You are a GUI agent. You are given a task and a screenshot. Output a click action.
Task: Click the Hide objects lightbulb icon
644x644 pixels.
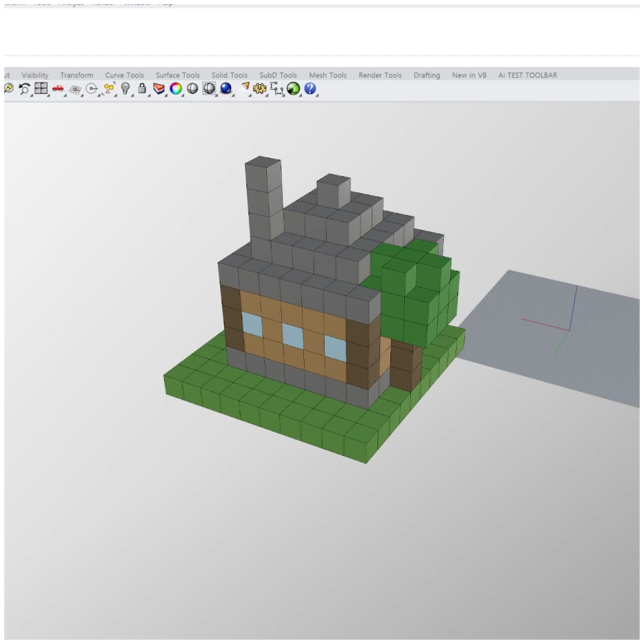[x=125, y=89]
